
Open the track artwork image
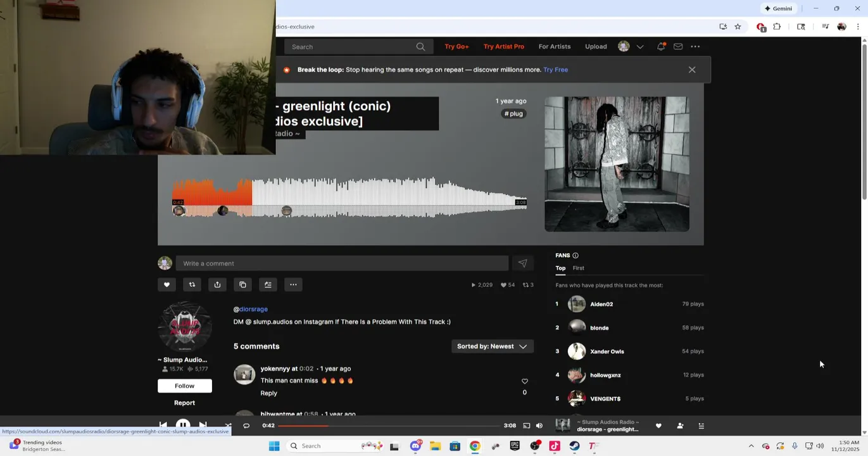pos(617,164)
